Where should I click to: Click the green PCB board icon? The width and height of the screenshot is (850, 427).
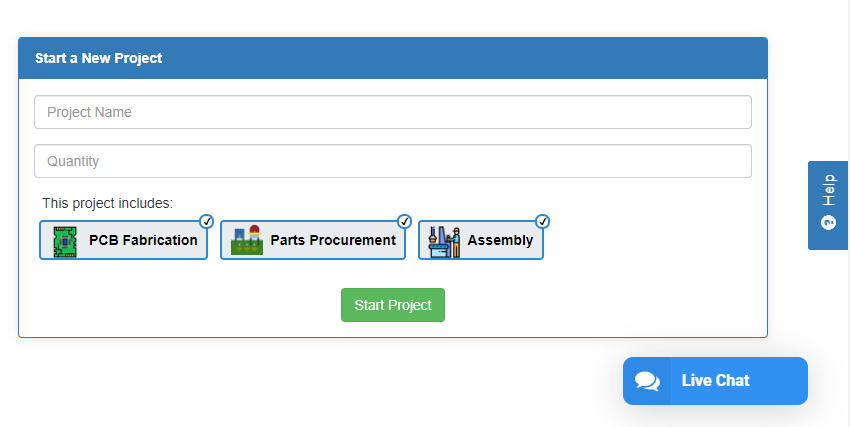pyautogui.click(x=65, y=242)
